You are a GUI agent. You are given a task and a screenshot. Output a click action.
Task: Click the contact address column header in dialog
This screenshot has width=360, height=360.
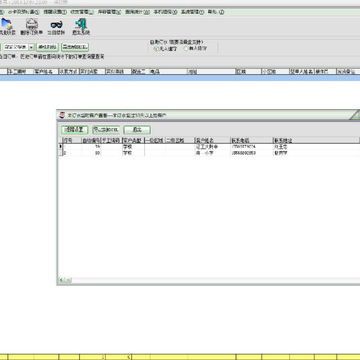click(x=316, y=140)
